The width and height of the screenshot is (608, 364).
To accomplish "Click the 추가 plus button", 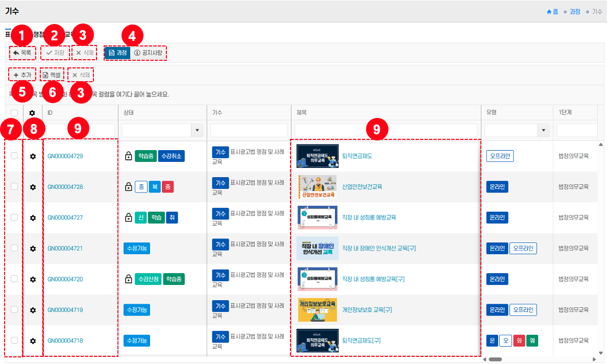I will click(x=22, y=75).
